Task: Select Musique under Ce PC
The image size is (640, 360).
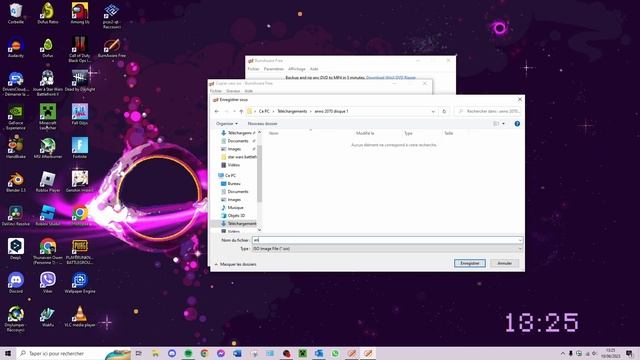Action: [235, 208]
